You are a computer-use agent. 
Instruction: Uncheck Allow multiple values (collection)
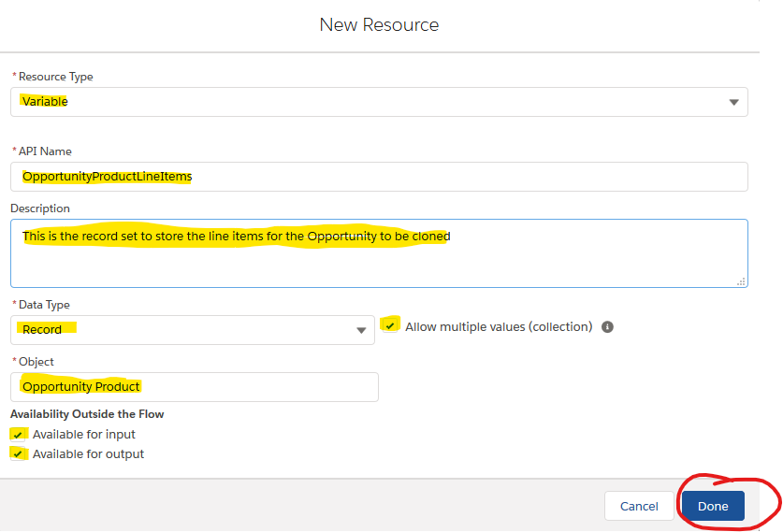pos(390,326)
